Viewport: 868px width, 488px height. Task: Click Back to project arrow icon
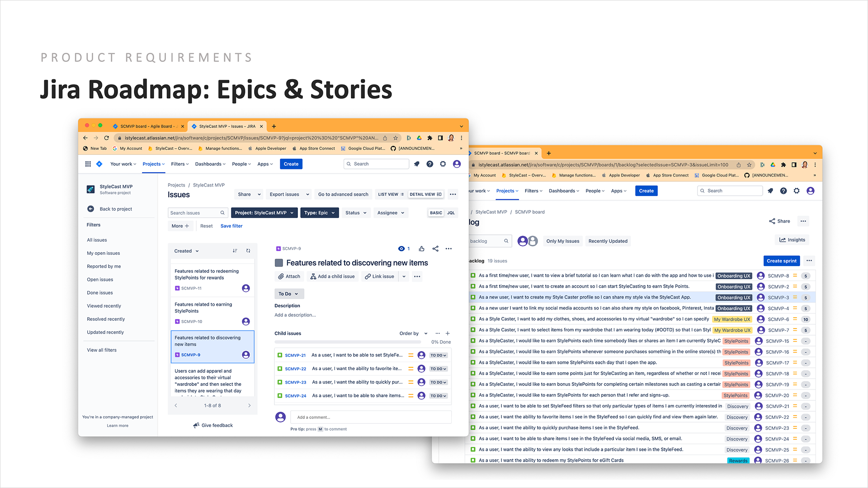point(90,209)
